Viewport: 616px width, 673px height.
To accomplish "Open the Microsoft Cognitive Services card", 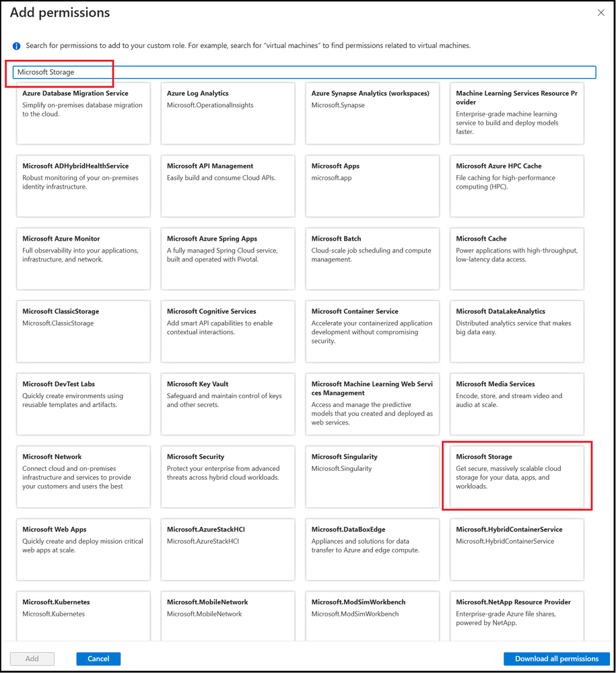I will tap(228, 331).
